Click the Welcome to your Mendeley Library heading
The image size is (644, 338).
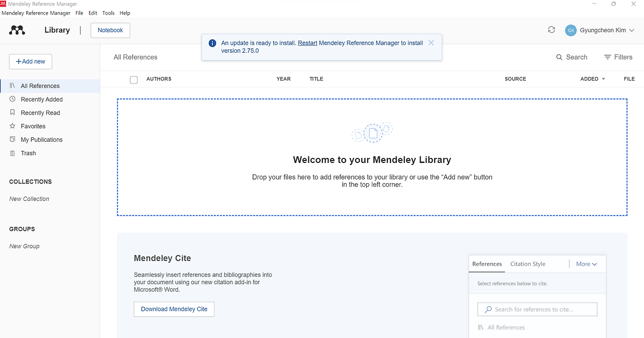click(372, 160)
